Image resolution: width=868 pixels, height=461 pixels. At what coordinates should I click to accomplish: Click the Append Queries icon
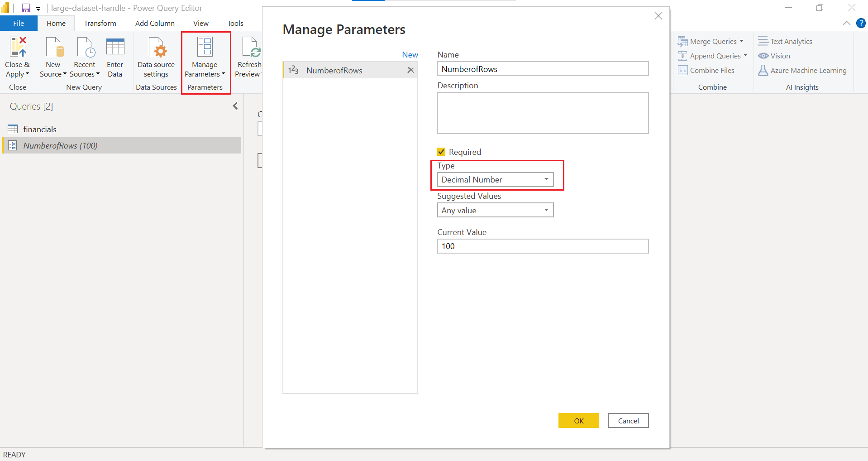click(682, 56)
